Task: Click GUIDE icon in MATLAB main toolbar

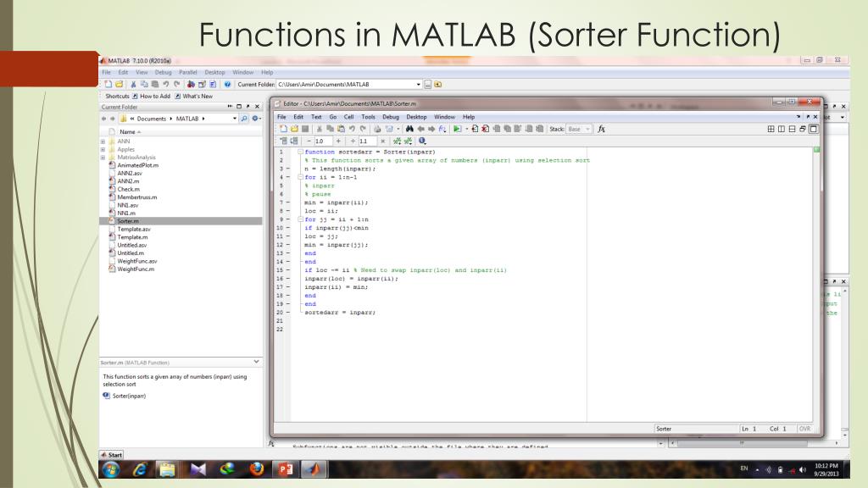Action: pyautogui.click(x=202, y=84)
